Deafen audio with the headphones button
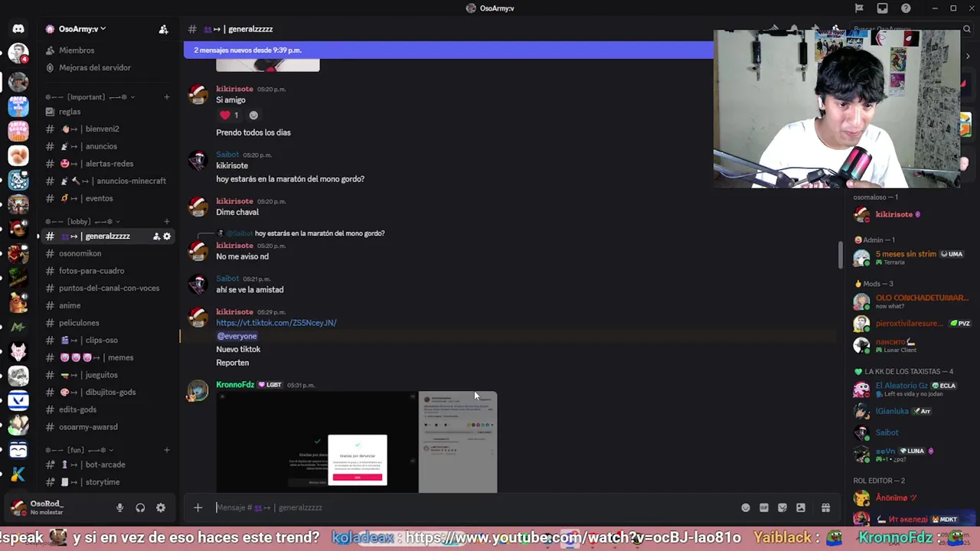 point(140,507)
